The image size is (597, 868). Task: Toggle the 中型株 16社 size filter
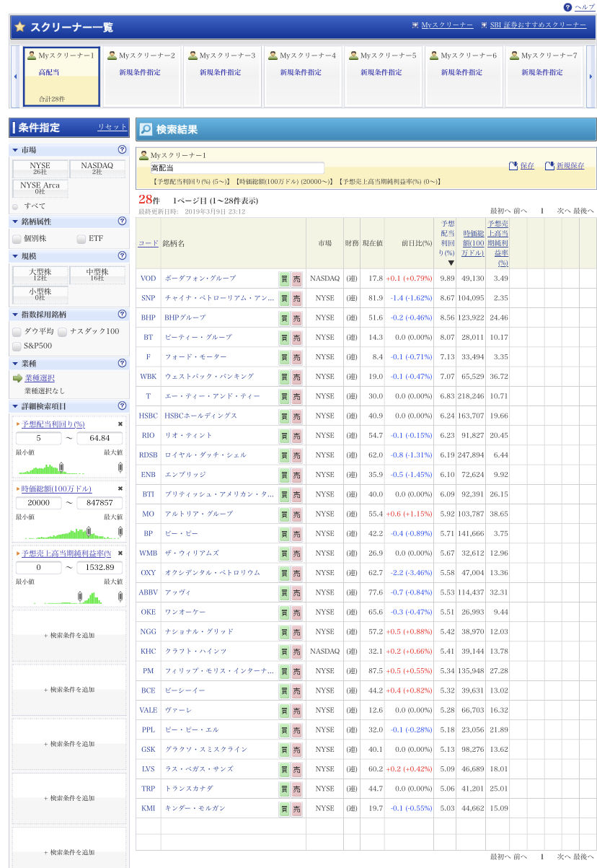[x=97, y=275]
